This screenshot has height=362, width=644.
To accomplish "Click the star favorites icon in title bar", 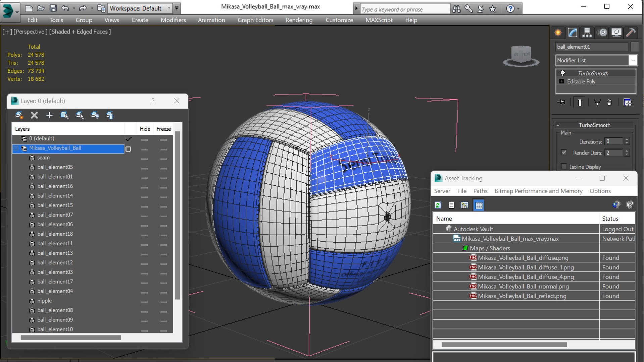I will (492, 9).
